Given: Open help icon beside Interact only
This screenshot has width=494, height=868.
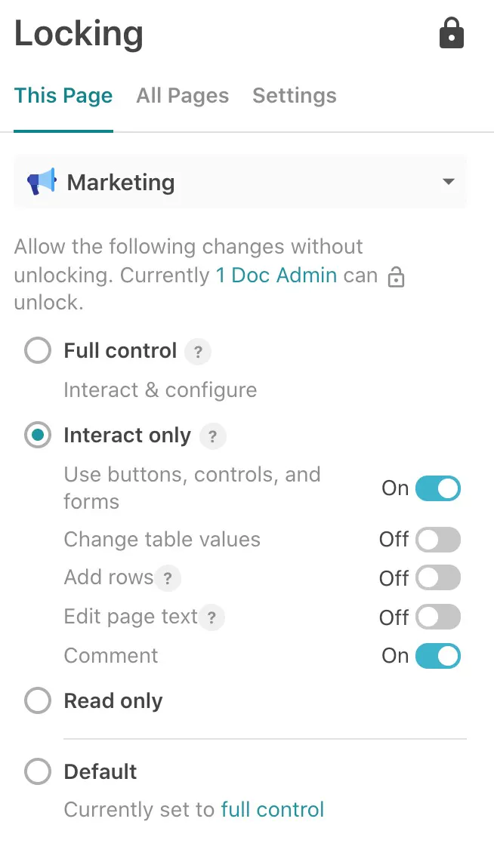Looking at the screenshot, I should [x=213, y=436].
